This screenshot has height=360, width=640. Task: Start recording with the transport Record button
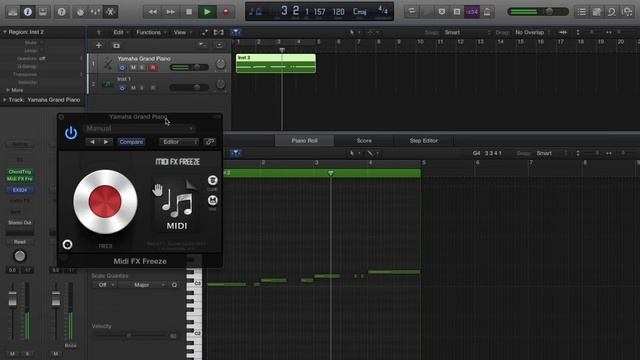(x=226, y=12)
